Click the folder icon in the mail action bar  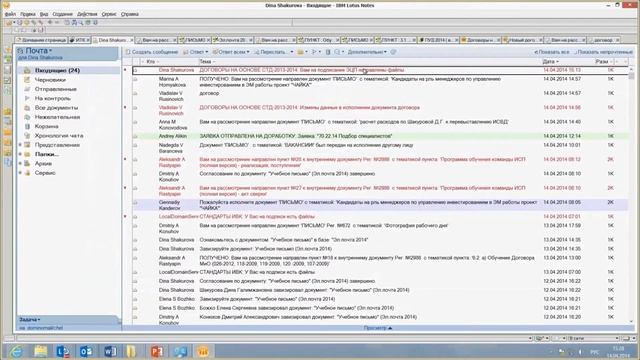(x=300, y=52)
